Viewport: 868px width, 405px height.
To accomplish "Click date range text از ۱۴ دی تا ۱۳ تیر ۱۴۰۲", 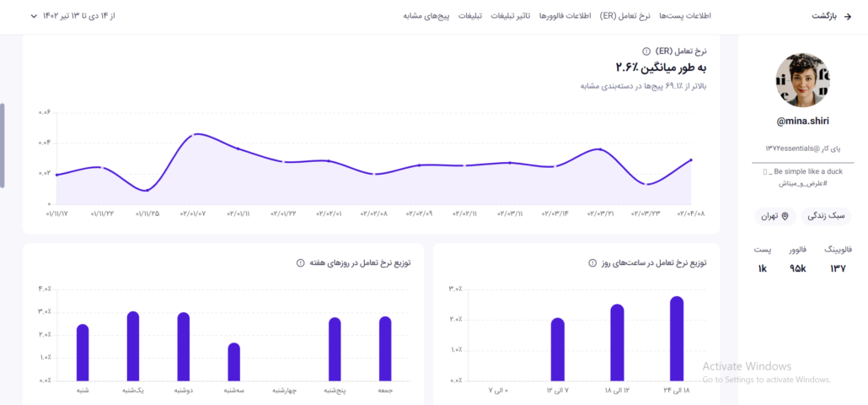I will [78, 15].
